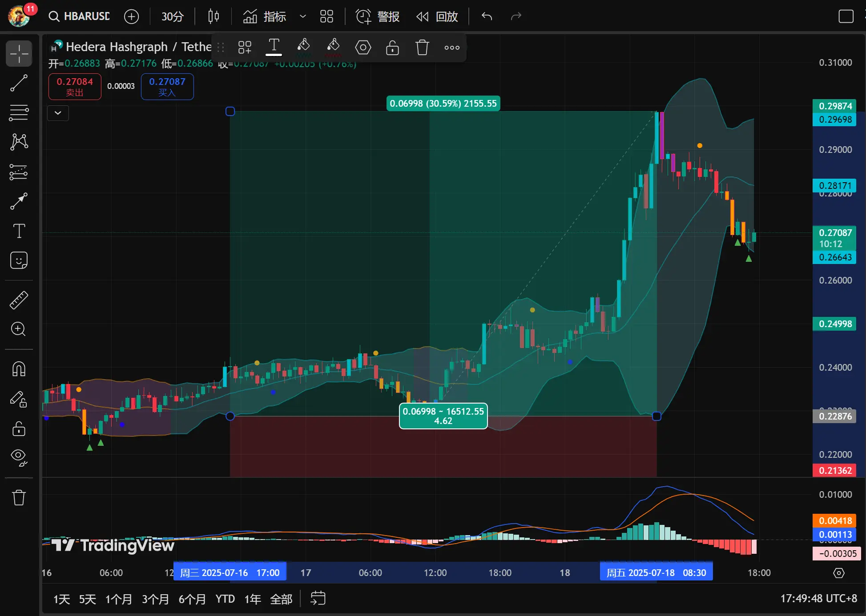This screenshot has width=866, height=616.
Task: Toggle magnet mode
Action: click(x=19, y=369)
